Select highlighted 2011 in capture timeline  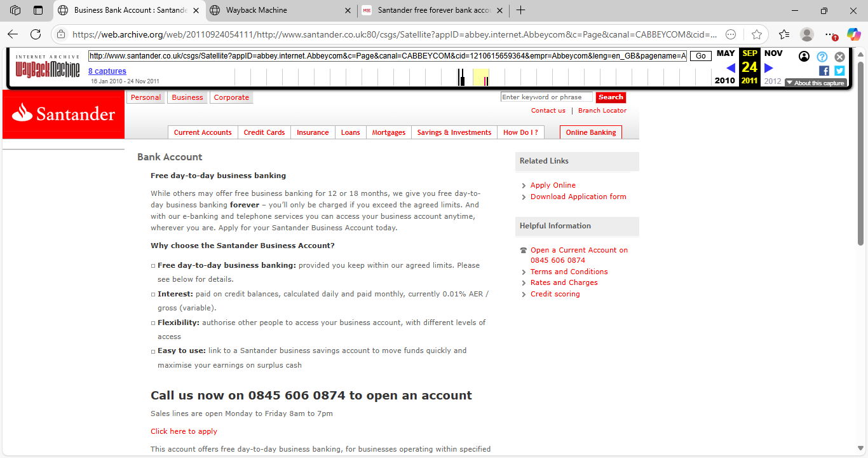coord(481,77)
